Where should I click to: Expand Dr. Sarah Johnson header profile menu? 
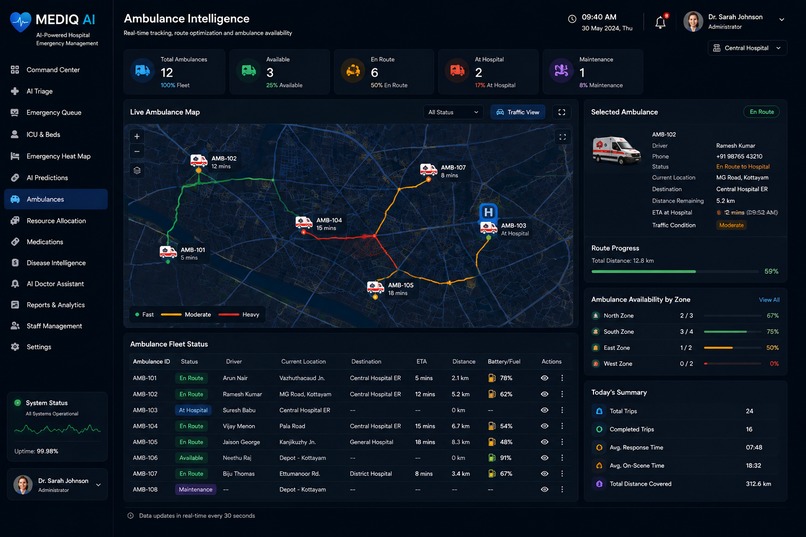click(x=781, y=20)
